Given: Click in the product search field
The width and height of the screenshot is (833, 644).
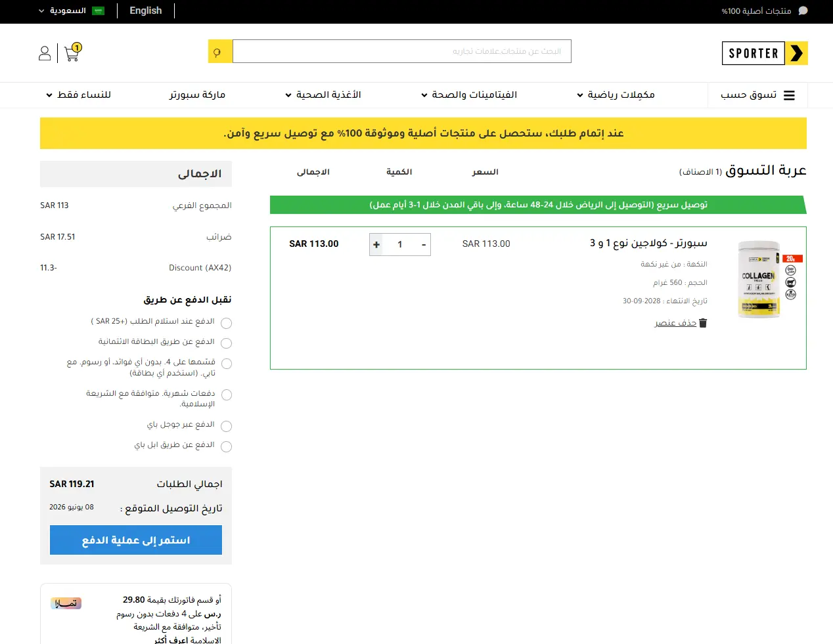Looking at the screenshot, I should [x=402, y=51].
